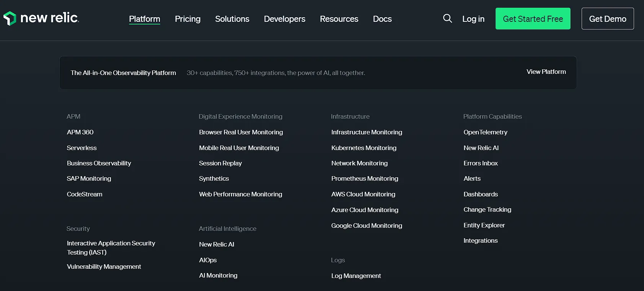
Task: Open Azure Cloud Monitoring
Action: pyautogui.click(x=365, y=210)
